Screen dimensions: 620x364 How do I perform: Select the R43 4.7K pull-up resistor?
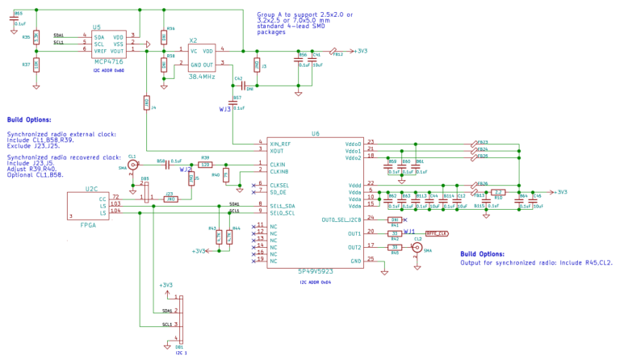[219, 237]
